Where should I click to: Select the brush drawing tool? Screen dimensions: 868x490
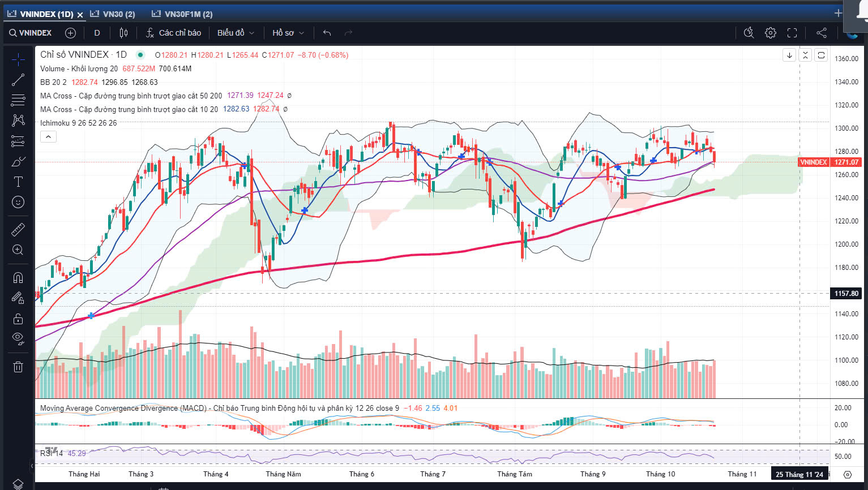pyautogui.click(x=18, y=161)
